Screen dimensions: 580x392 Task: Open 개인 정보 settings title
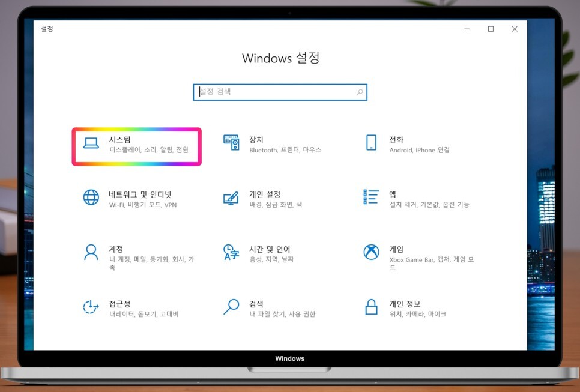(405, 304)
